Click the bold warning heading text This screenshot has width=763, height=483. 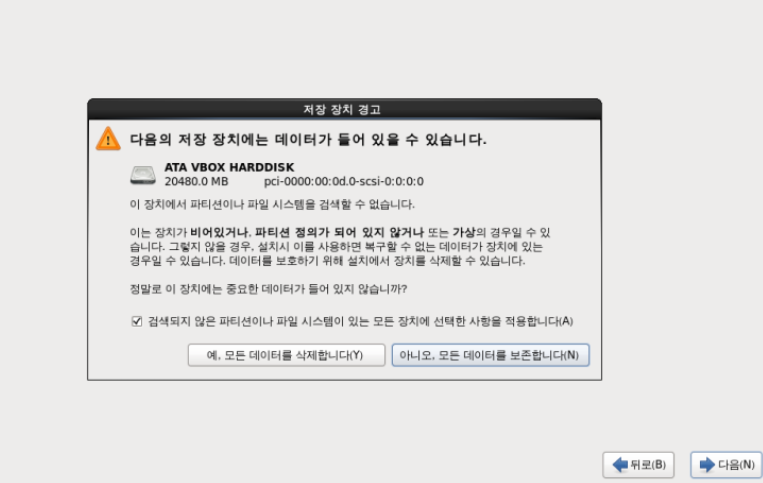[x=308, y=140]
